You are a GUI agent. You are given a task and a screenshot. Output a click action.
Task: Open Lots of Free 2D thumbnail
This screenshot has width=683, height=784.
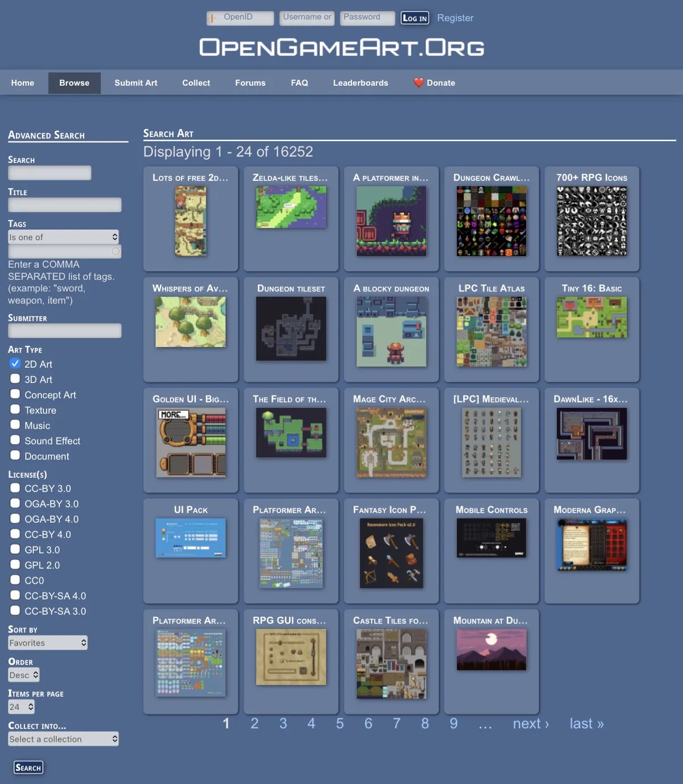point(191,221)
